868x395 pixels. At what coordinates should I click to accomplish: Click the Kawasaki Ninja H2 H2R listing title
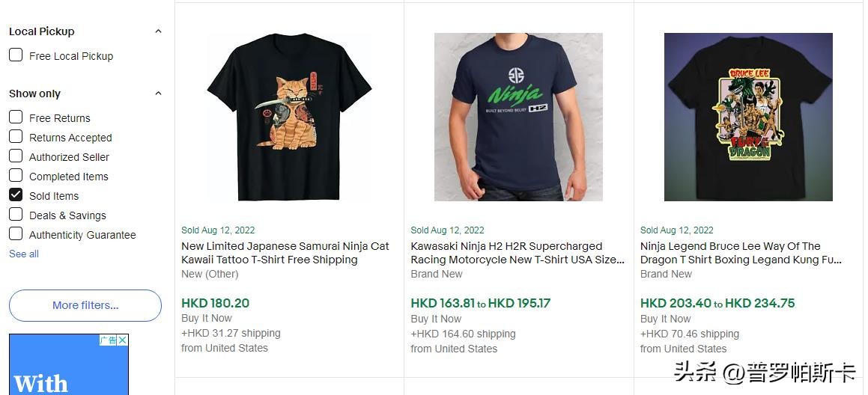(x=517, y=253)
